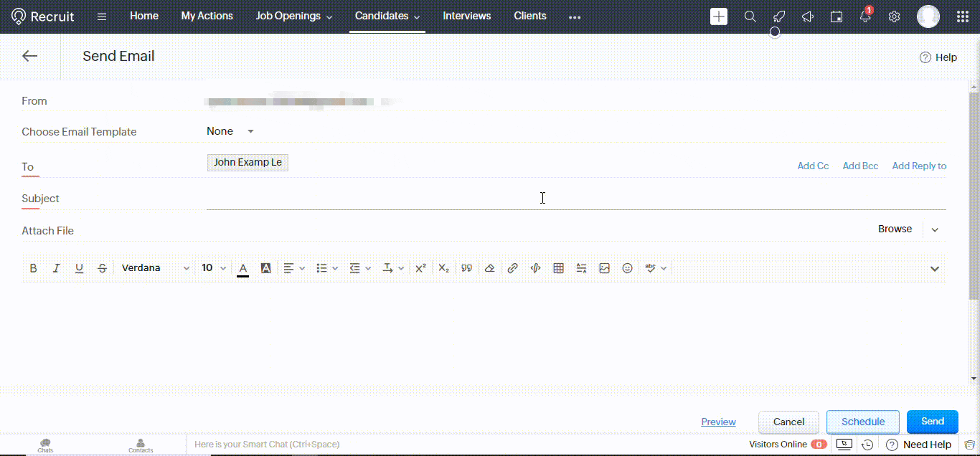Open the Verdana font family dropdown
This screenshot has width=980, height=456.
(155, 268)
